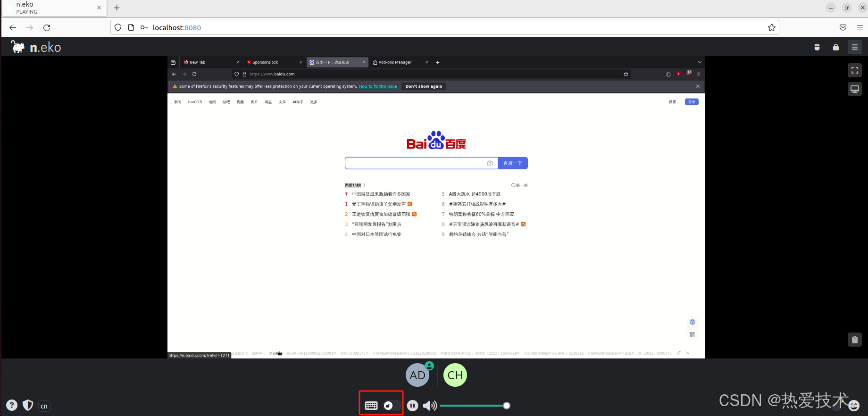Click the uBlock extension icon with badge
This screenshot has height=416, width=868.
tap(689, 73)
